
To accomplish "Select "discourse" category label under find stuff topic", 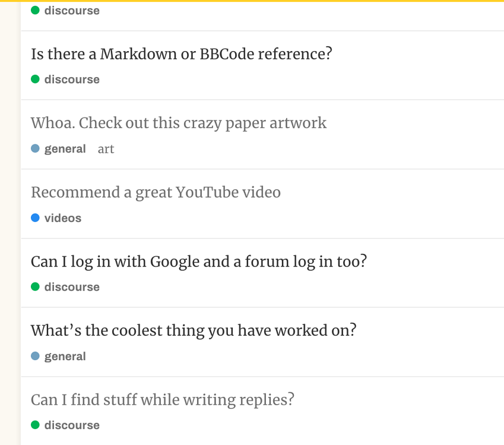I will (72, 425).
